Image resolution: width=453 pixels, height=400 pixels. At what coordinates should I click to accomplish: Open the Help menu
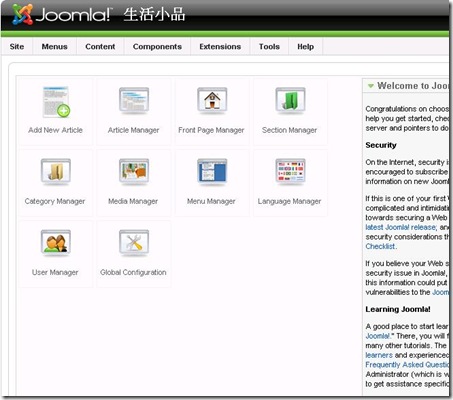point(306,47)
